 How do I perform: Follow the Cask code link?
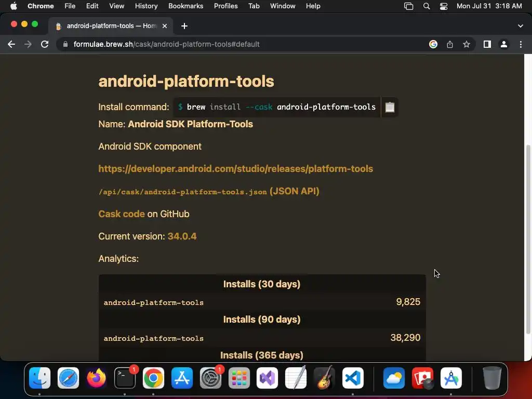(x=122, y=214)
